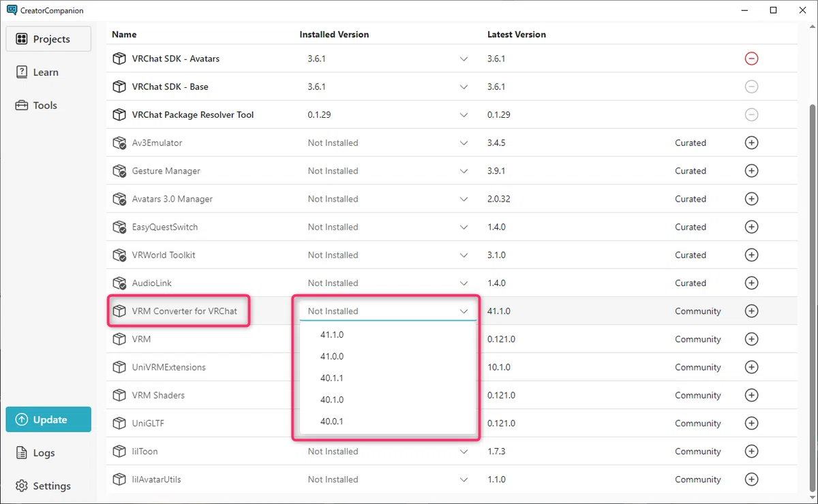Add the VRM Shaders package

751,395
